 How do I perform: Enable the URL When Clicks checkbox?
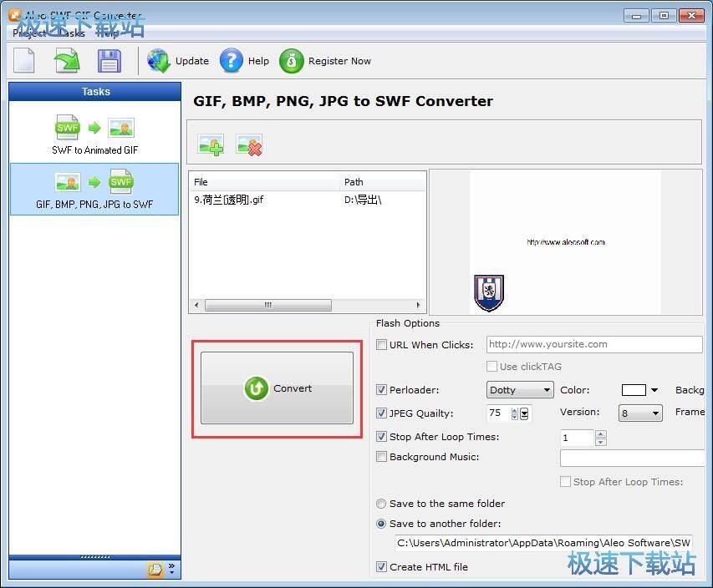[x=381, y=344]
